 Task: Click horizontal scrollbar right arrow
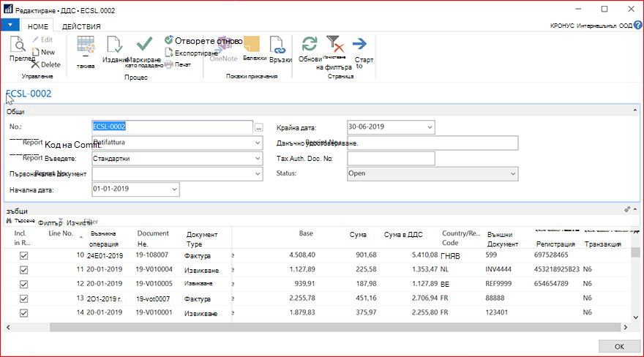(626, 327)
